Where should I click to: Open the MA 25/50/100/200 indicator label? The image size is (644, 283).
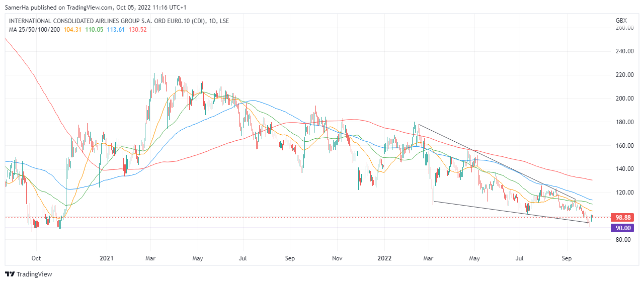pos(35,30)
